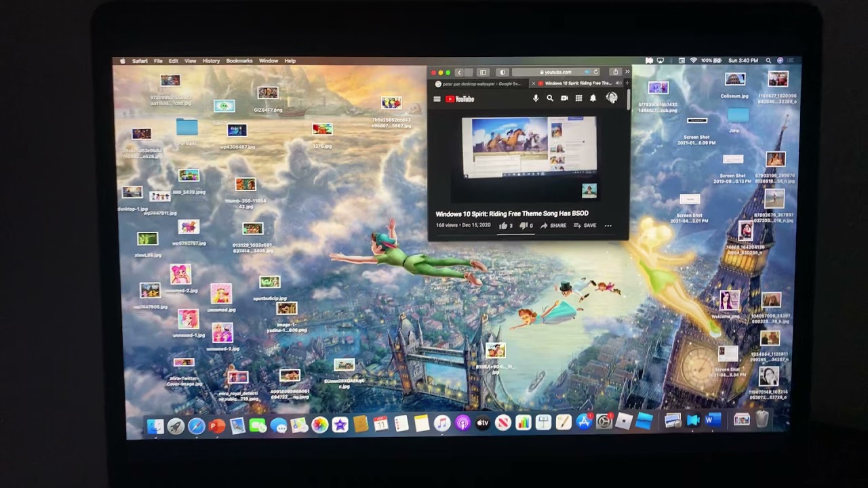Click YouTube voice search microphone
The width and height of the screenshot is (868, 488).
point(536,98)
